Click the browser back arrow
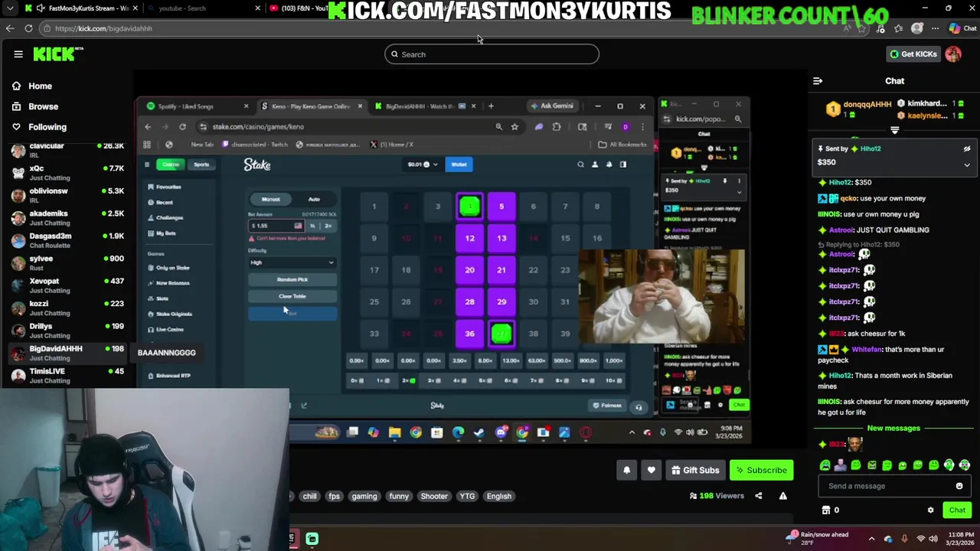The image size is (980, 551). tap(10, 28)
